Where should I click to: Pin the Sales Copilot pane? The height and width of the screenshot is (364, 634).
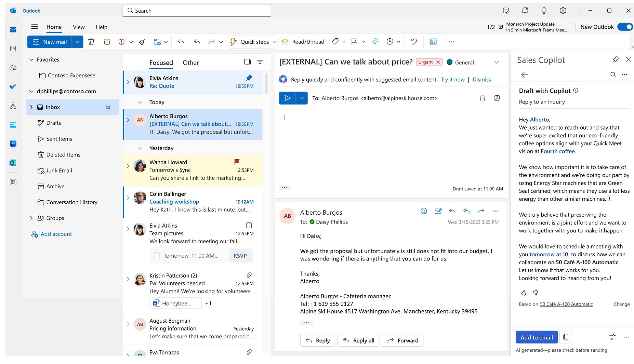click(x=616, y=59)
